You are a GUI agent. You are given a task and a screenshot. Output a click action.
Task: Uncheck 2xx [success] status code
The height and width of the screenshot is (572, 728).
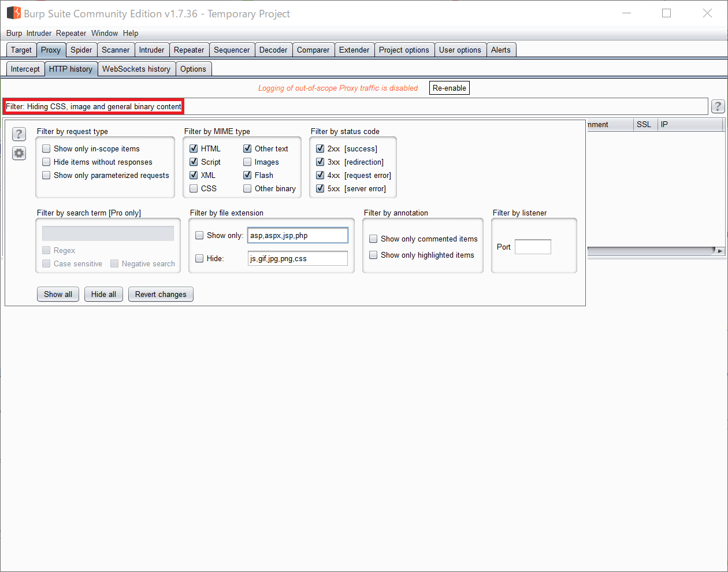[320, 148]
